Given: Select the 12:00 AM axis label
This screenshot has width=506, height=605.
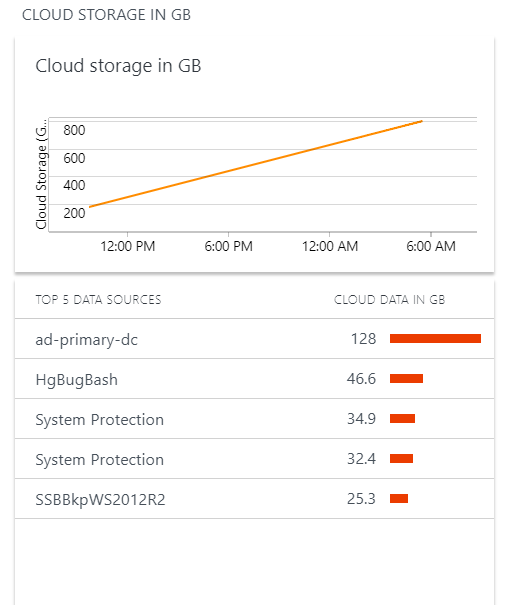Looking at the screenshot, I should pyautogui.click(x=330, y=246).
